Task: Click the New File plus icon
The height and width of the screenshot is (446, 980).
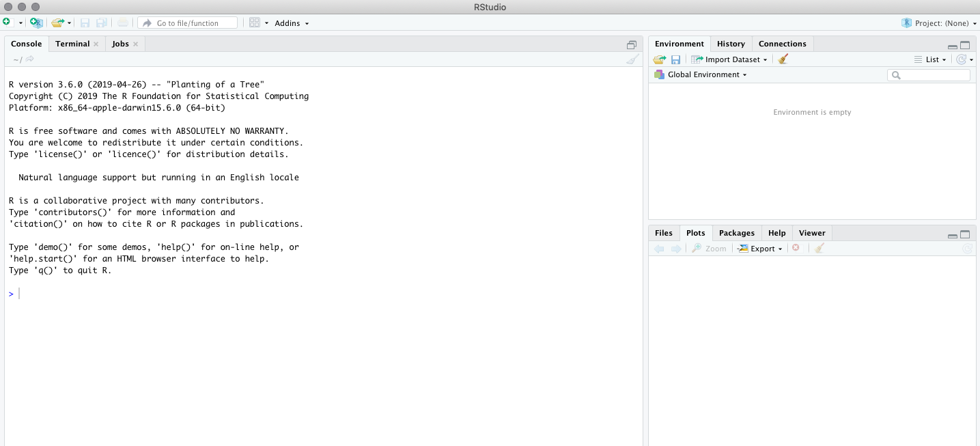Action: (x=7, y=23)
